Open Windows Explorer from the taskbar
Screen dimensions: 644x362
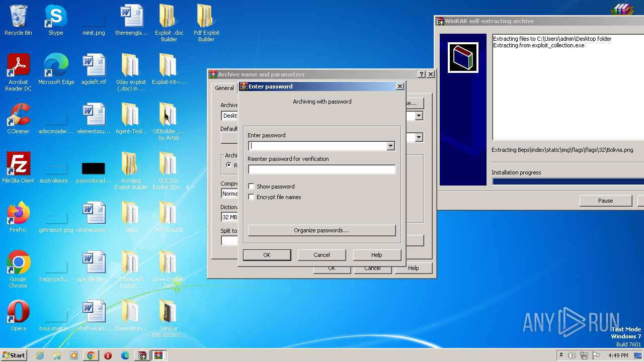click(x=57, y=355)
